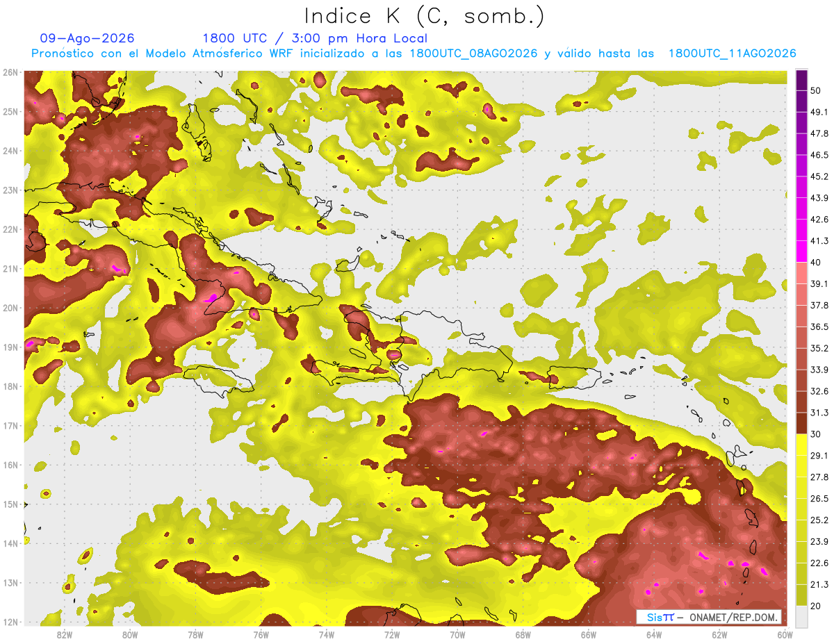Click the colorbar value 46.5

click(819, 155)
